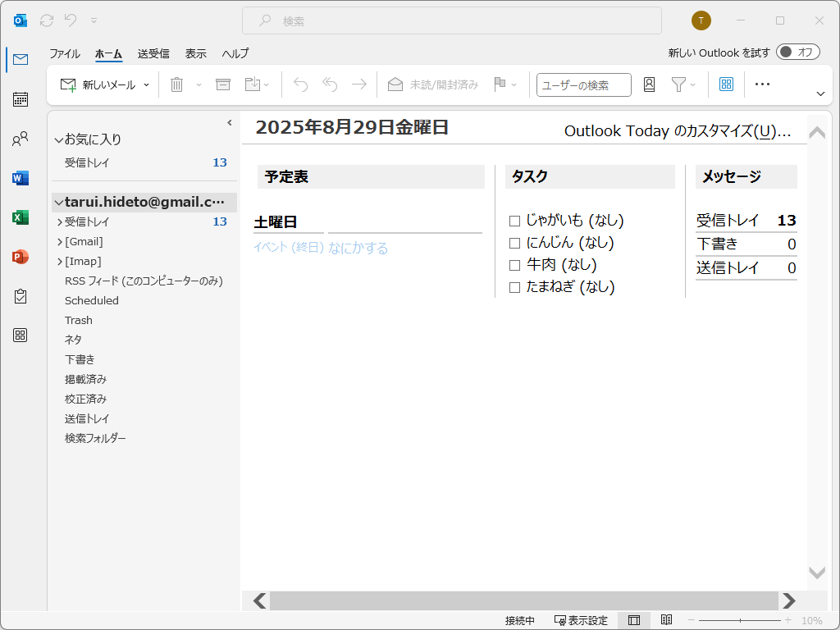Select the Archive icon in the ribbon
The height and width of the screenshot is (630, 840).
pyautogui.click(x=223, y=84)
